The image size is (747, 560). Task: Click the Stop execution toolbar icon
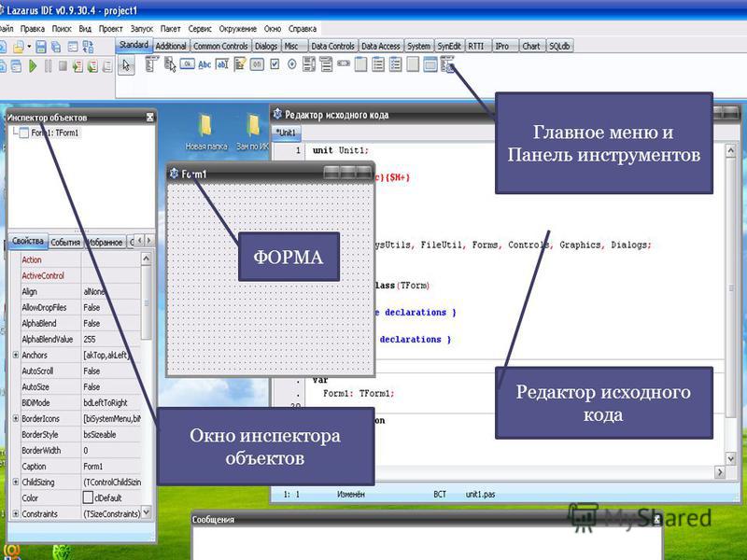pyautogui.click(x=63, y=65)
